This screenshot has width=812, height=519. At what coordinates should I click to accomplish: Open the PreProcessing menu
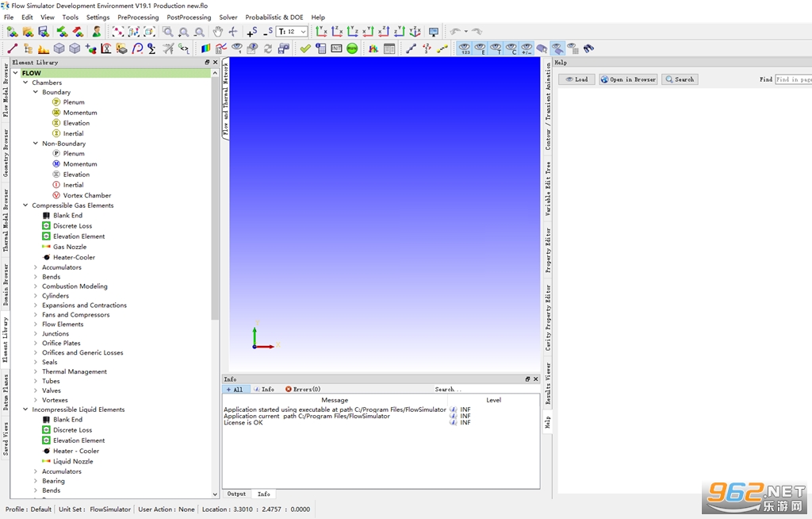click(138, 17)
